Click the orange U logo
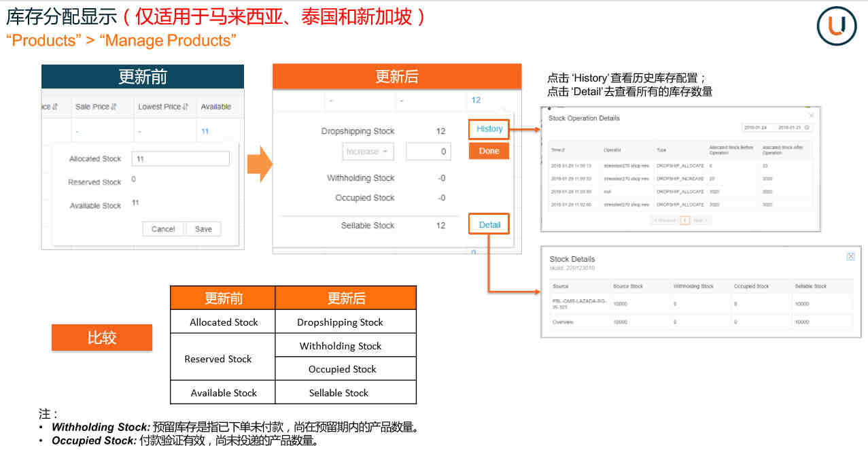This screenshot has width=868, height=450. coord(835,26)
